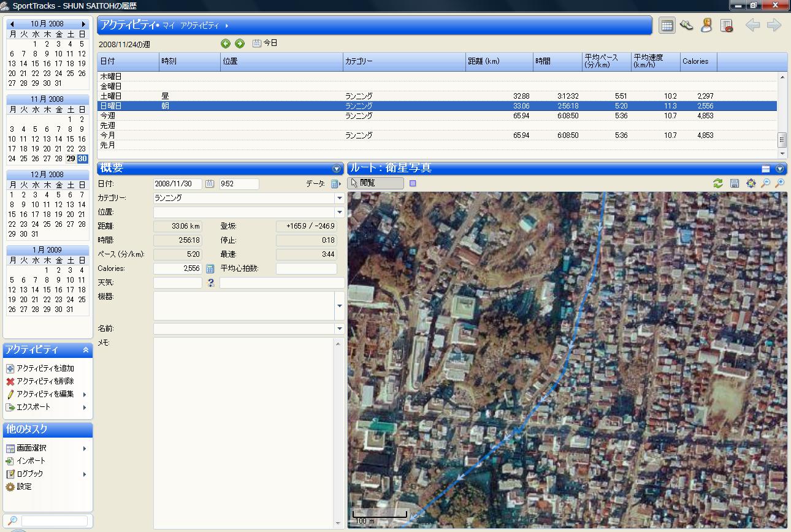This screenshot has width=791, height=532.
Task: Save the route map image
Action: pos(734,183)
